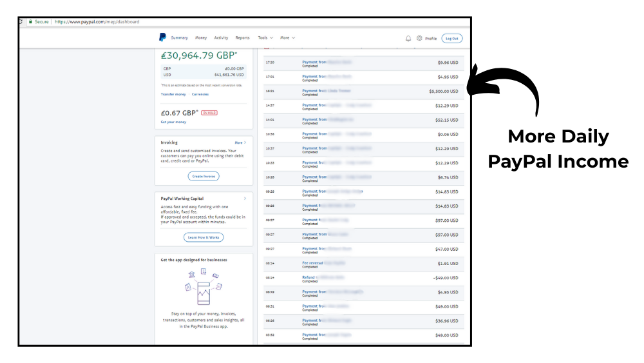Open the $36.96 USD payment

(x=363, y=322)
